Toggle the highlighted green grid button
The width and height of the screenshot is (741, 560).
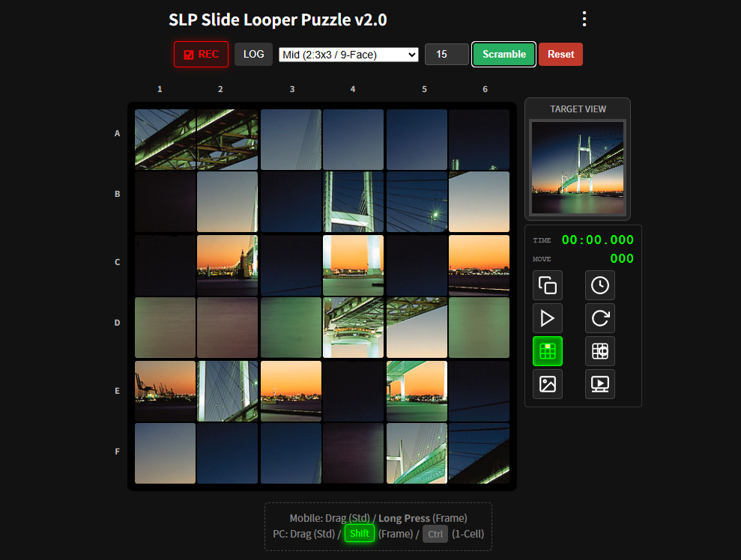[x=548, y=351]
